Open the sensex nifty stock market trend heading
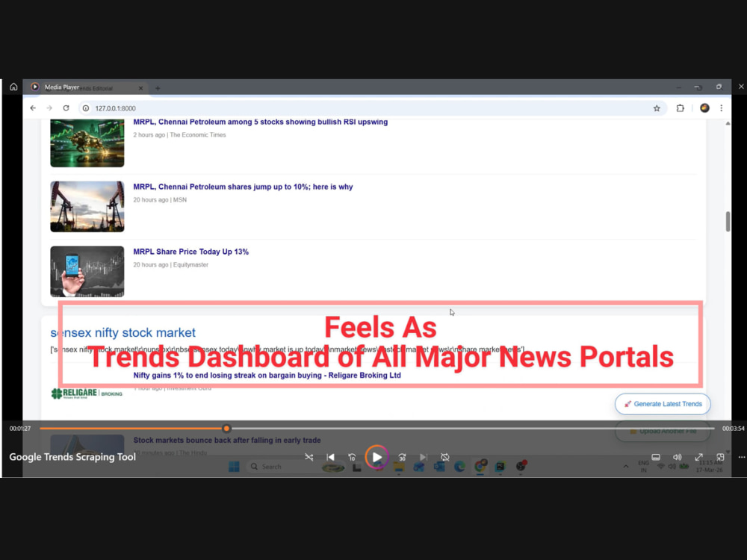Image resolution: width=747 pixels, height=560 pixels. [x=123, y=332]
